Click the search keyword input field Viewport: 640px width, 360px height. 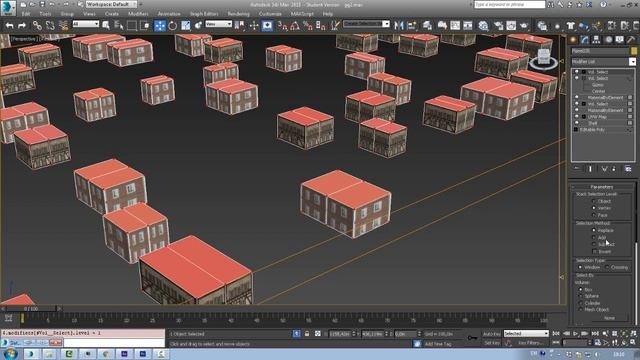pos(509,4)
